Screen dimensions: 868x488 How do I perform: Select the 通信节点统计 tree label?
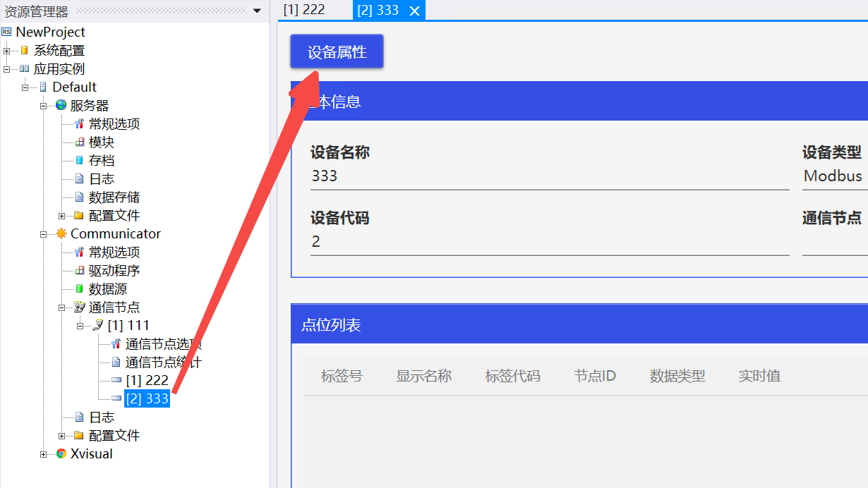pos(164,362)
